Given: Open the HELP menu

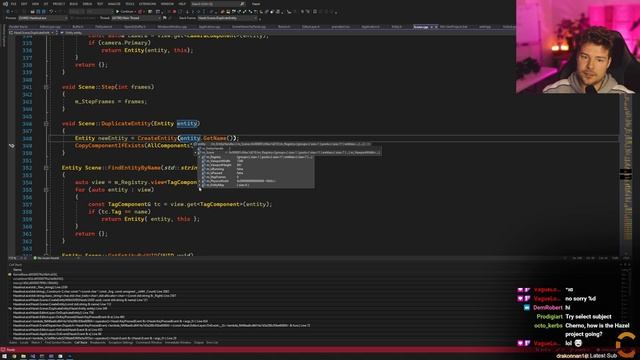Looking at the screenshot, I should [182, 4].
